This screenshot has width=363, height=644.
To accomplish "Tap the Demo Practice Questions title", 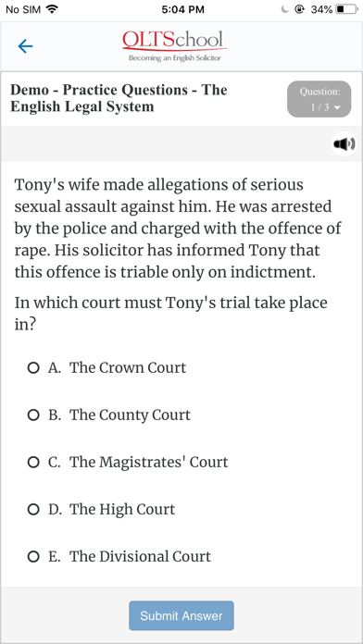I will [119, 98].
